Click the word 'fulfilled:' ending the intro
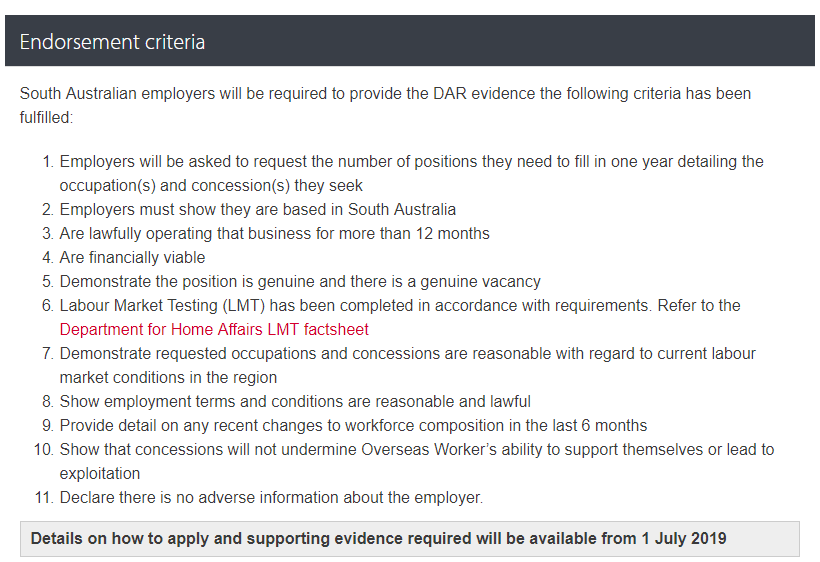 [x=46, y=117]
